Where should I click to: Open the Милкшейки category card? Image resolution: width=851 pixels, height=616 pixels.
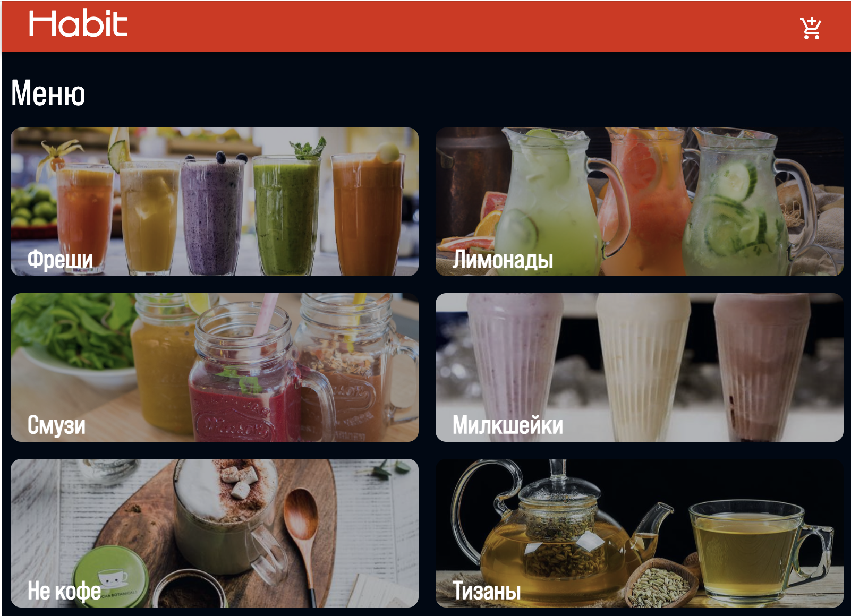pyautogui.click(x=640, y=367)
